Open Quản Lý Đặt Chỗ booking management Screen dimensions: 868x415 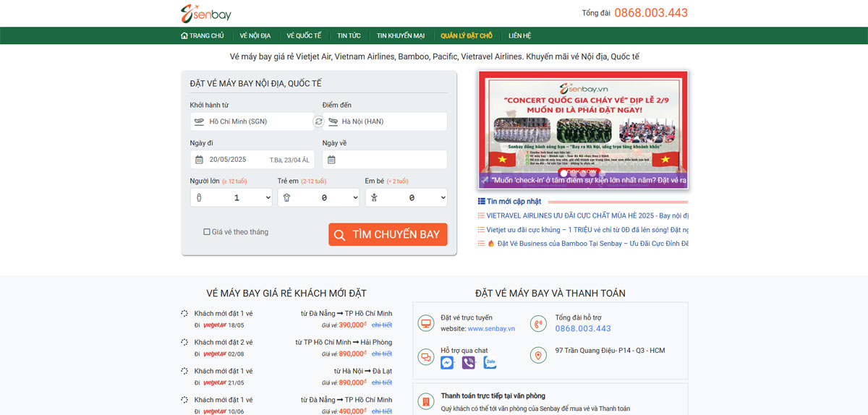point(467,35)
